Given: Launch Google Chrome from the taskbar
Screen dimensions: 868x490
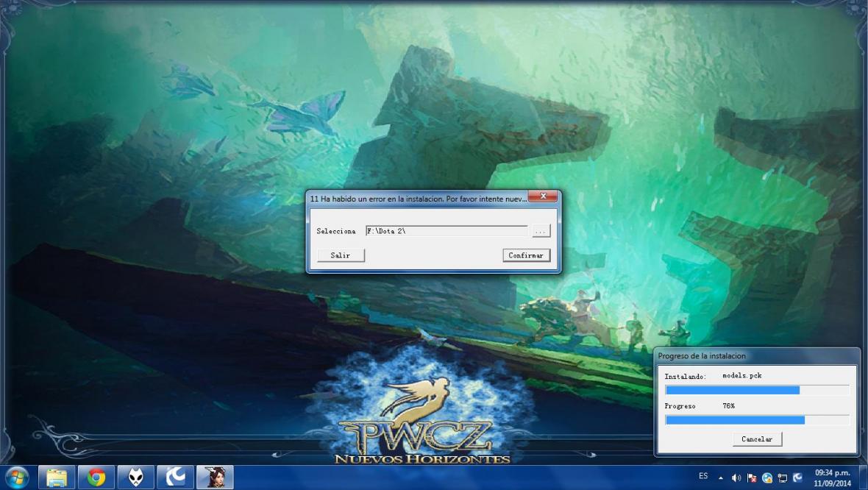Looking at the screenshot, I should [x=96, y=477].
